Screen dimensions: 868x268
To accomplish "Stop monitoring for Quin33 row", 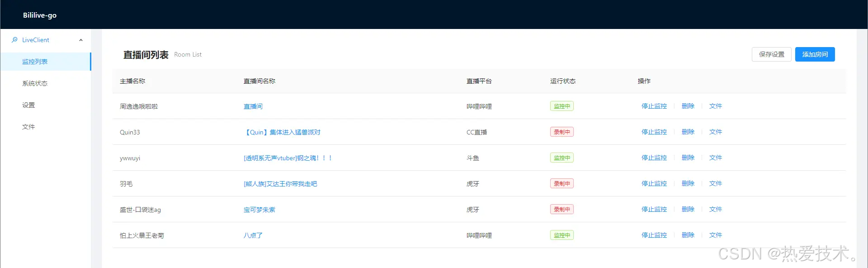I will pyautogui.click(x=654, y=132).
